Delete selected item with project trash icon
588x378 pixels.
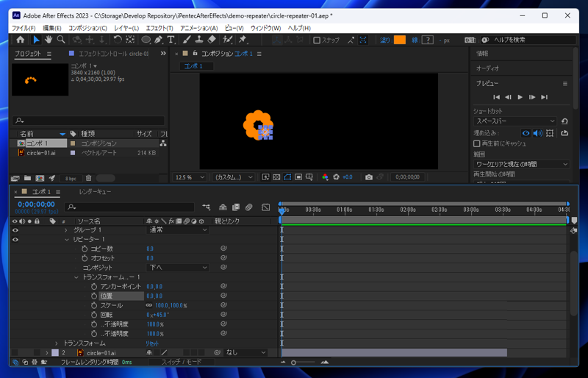pyautogui.click(x=89, y=178)
